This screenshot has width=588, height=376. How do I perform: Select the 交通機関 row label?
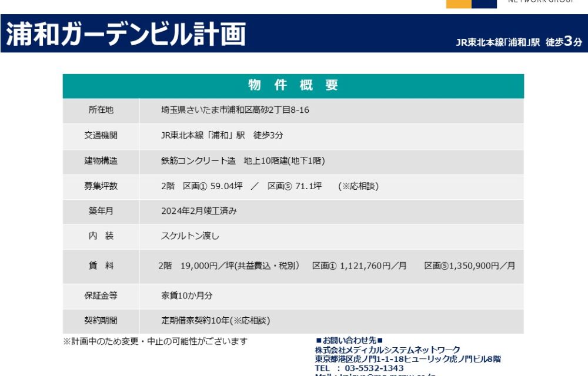pyautogui.click(x=101, y=135)
